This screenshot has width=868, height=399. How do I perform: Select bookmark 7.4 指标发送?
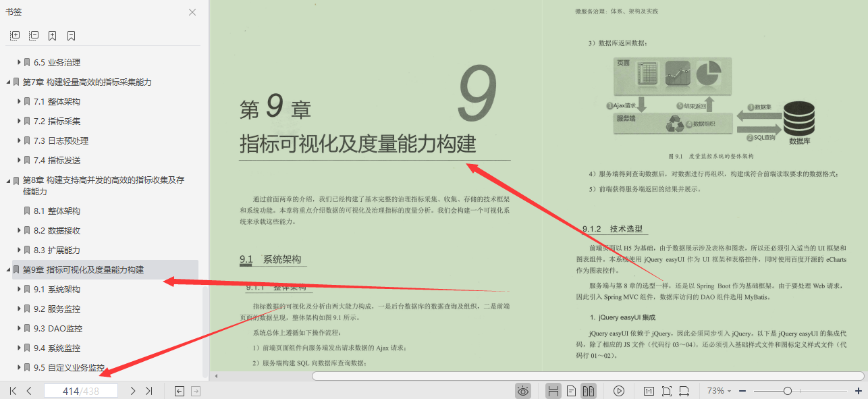tap(57, 160)
